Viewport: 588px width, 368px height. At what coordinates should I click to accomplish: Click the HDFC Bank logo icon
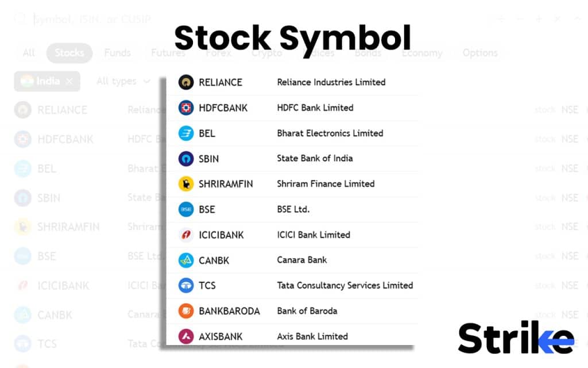pos(186,108)
